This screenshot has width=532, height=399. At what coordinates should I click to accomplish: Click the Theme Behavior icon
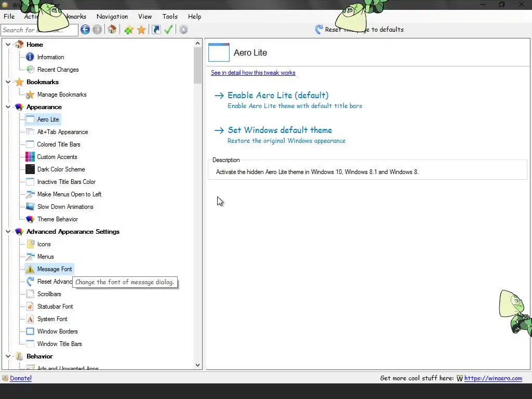pos(30,219)
